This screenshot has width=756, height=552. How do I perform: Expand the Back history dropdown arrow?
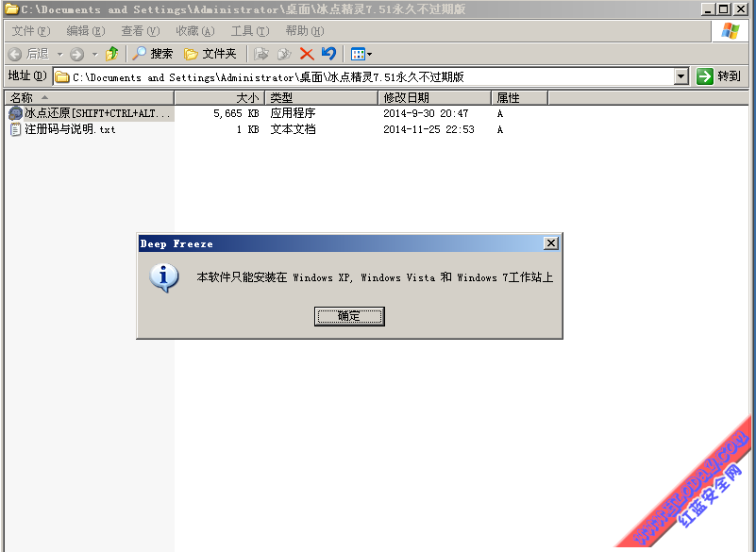[x=60, y=55]
